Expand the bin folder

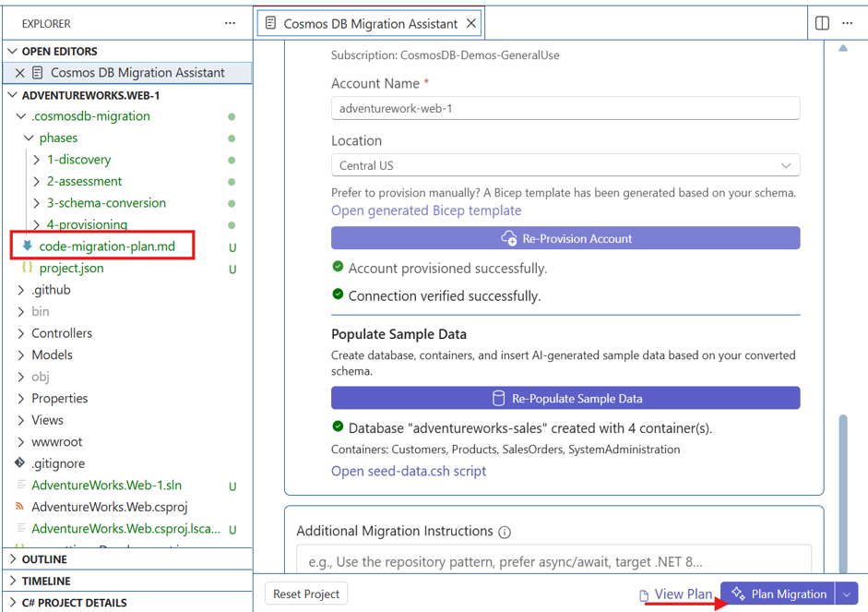[21, 311]
